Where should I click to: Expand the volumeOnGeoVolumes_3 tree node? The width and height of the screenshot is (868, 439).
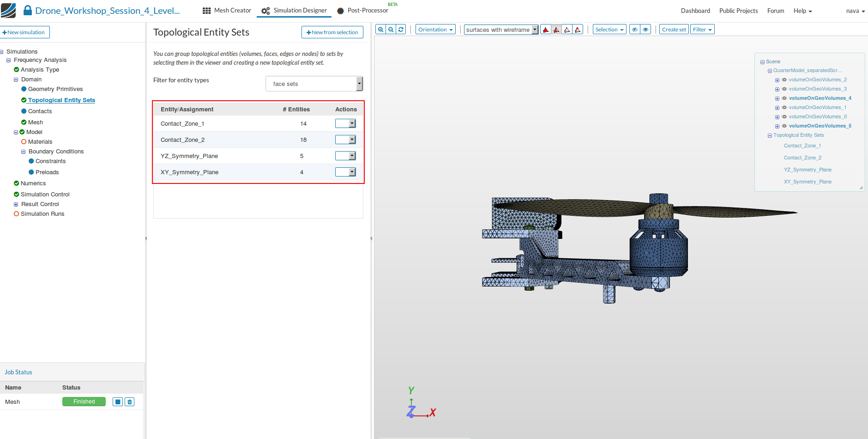(x=777, y=89)
